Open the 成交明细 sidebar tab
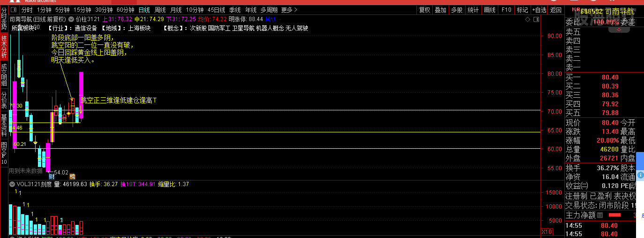The height and width of the screenshot is (238, 644). (4, 75)
